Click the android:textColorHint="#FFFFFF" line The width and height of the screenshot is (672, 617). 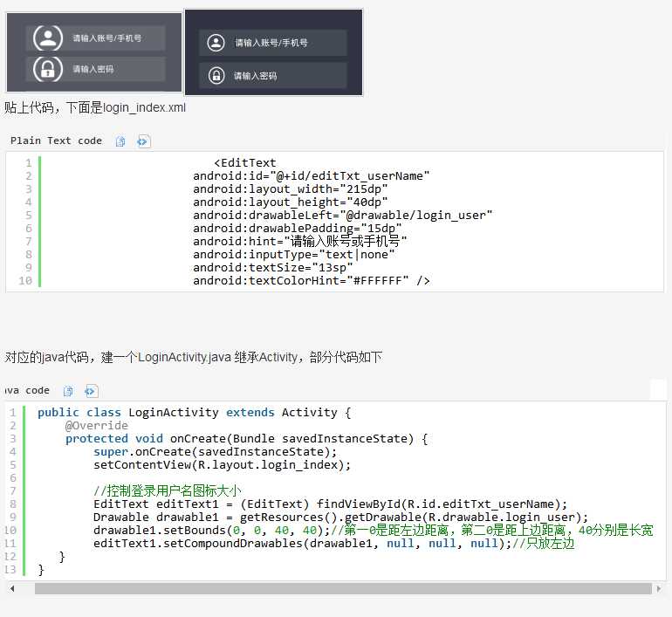pos(312,281)
